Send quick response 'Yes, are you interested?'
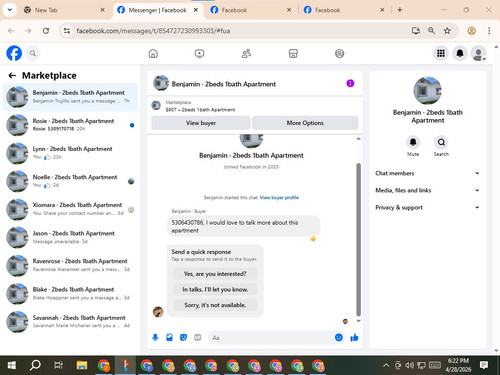The width and height of the screenshot is (500, 375). coord(215,274)
